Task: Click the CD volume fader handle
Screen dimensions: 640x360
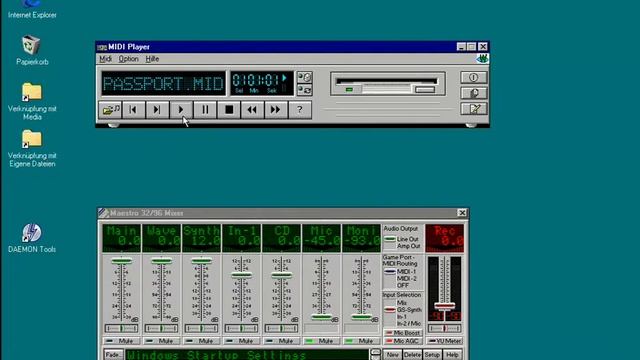Action: pos(282,276)
